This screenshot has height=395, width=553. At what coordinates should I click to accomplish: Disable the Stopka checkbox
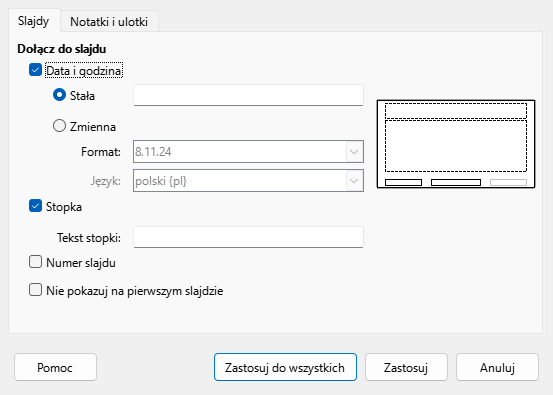35,206
